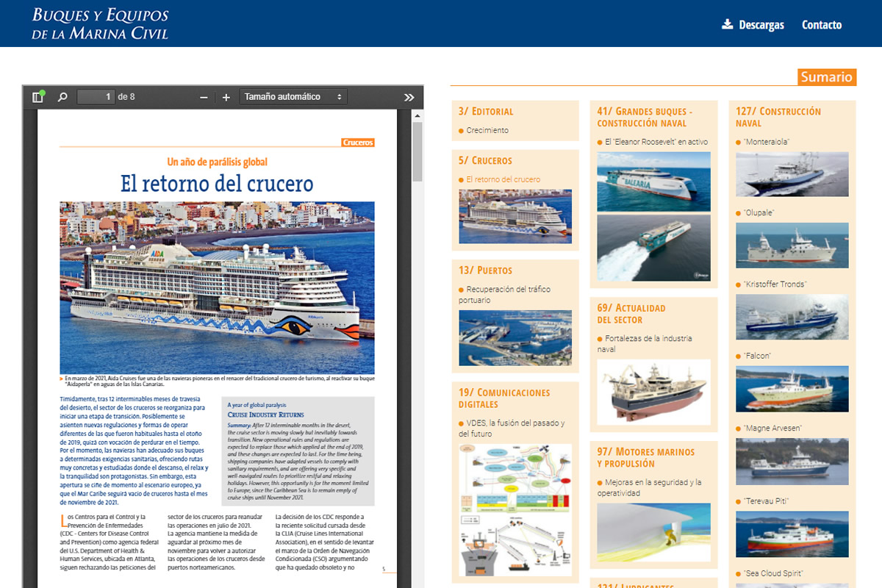Click the PDF viewer vertical scrollbar thumb

417,151
